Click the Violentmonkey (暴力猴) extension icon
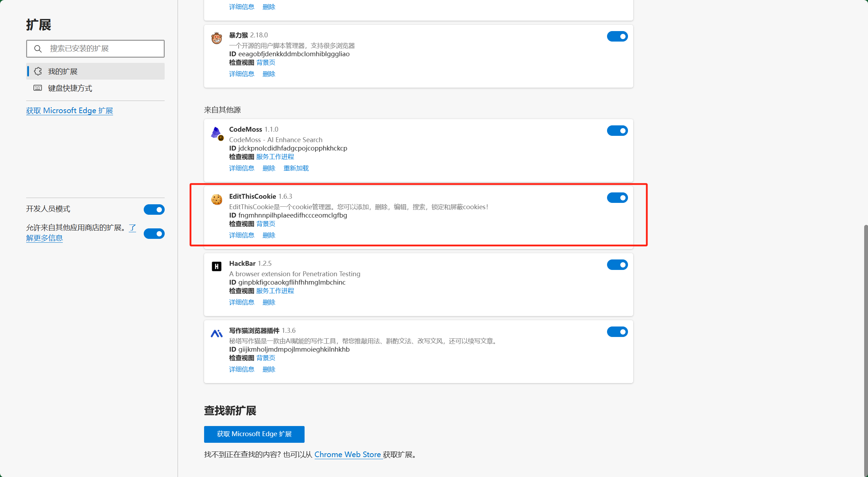 point(217,38)
